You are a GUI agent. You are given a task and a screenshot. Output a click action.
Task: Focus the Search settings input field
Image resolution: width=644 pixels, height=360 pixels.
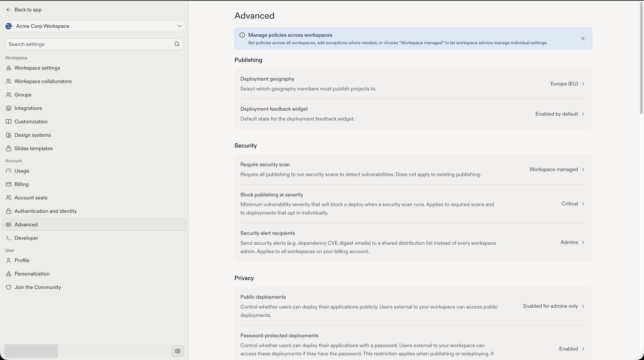[94, 44]
